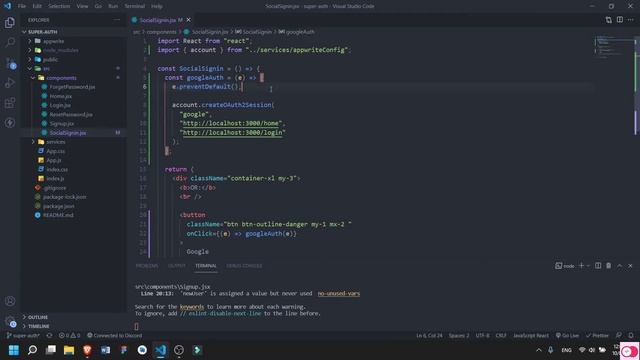Click the no-unused-vars link in terminal
The width and height of the screenshot is (640, 360).
[339, 293]
